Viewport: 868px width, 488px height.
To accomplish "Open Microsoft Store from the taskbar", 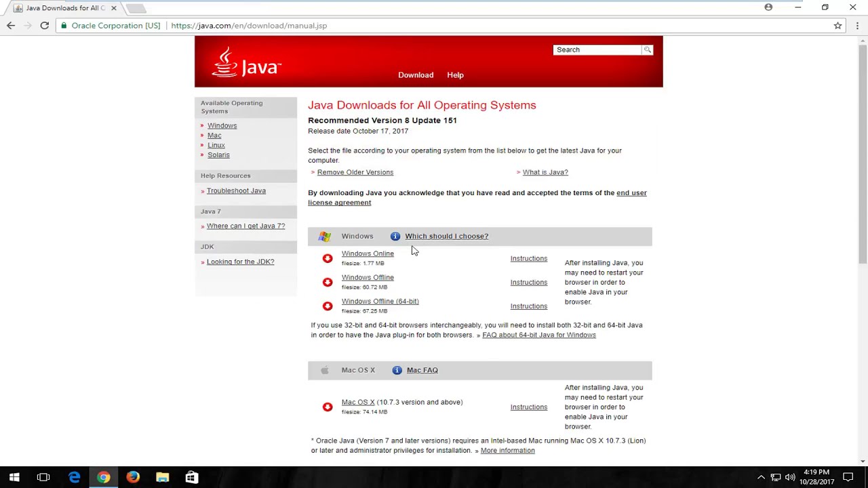I will point(192,477).
